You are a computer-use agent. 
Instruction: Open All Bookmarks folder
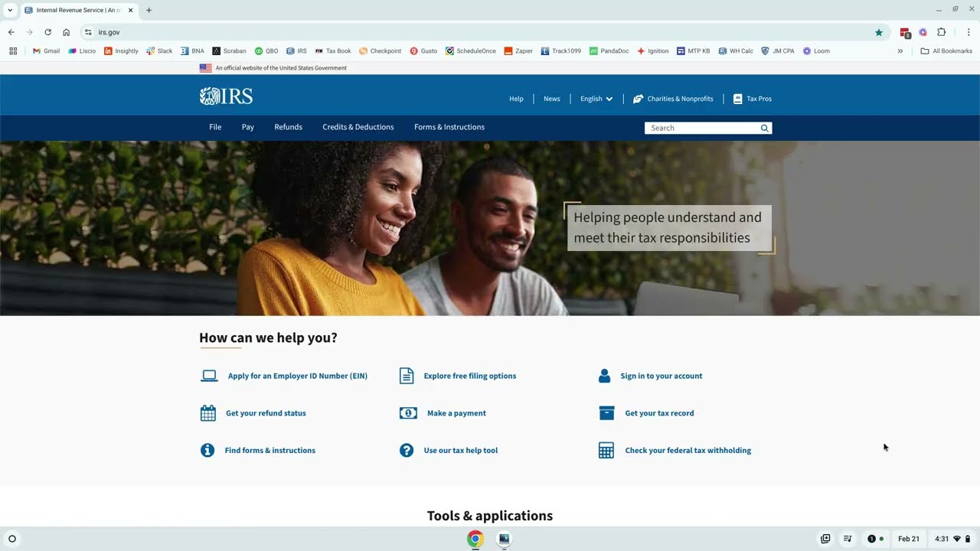(x=946, y=51)
